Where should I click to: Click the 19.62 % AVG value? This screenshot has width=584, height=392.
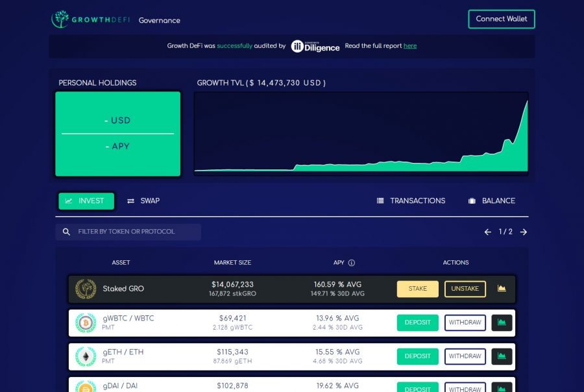(337, 386)
